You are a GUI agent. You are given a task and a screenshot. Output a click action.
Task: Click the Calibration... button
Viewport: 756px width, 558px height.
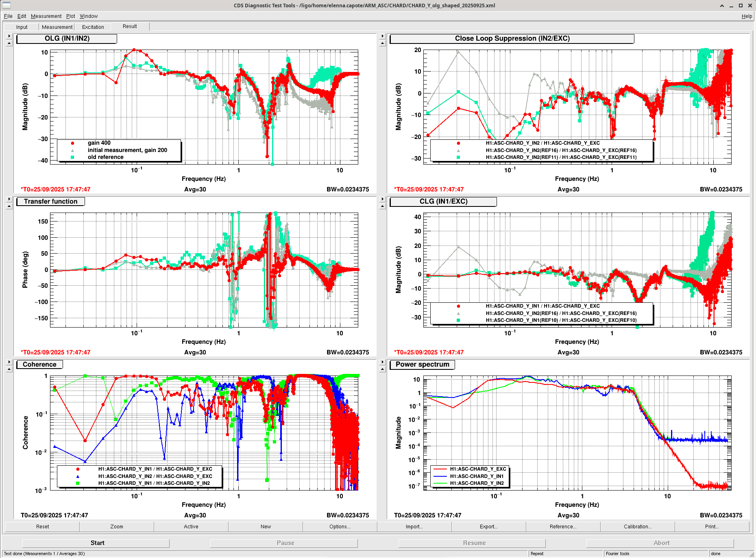[637, 527]
